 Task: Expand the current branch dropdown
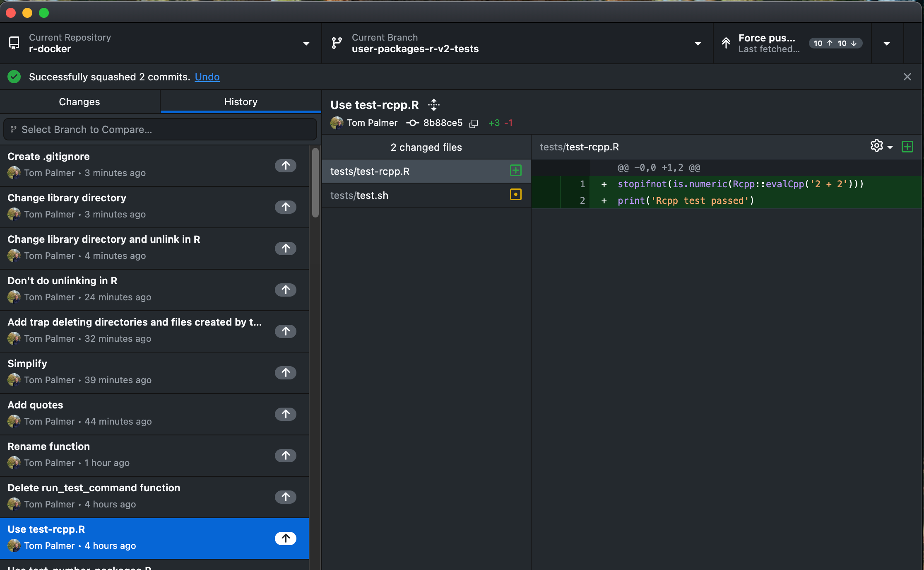tap(697, 42)
